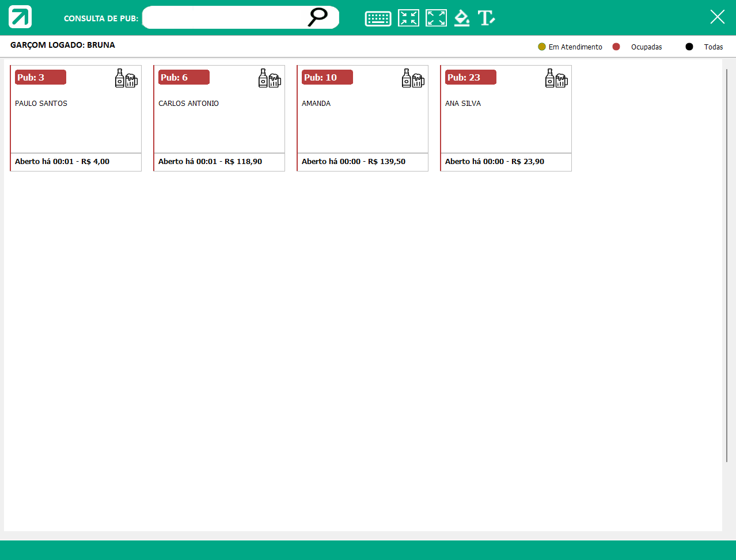736x560 pixels.
Task: Open the on-screen keyboard icon
Action: 378,19
